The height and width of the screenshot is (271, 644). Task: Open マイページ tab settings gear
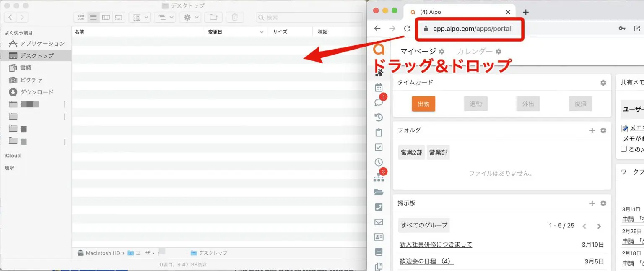441,52
